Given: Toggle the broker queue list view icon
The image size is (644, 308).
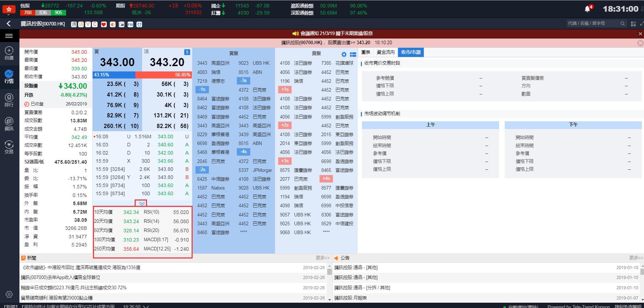Looking at the screenshot, I should 353,54.
